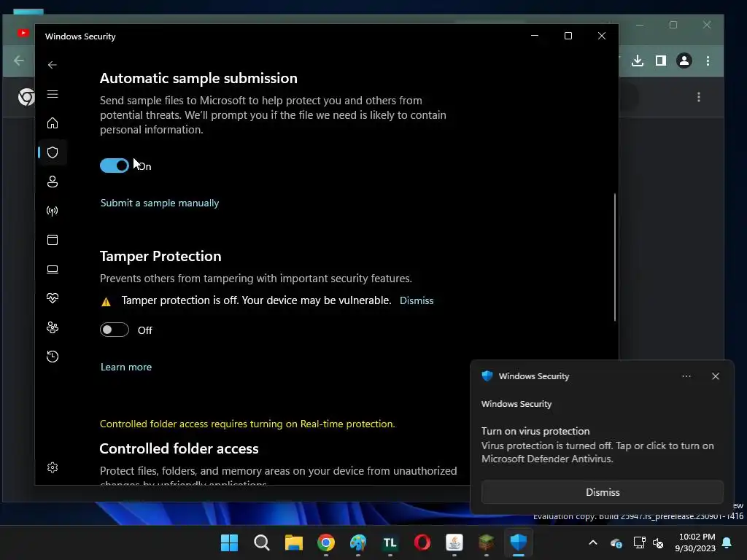This screenshot has height=560, width=747.
Task: Click Windows Security shield on taskbar
Action: coord(519,542)
